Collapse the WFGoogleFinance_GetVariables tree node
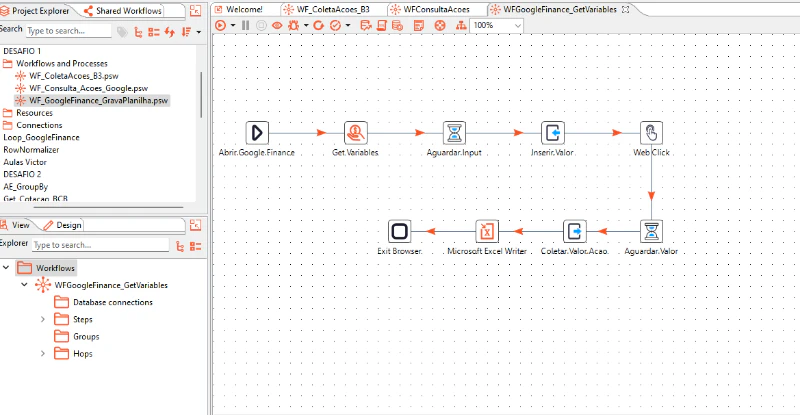The image size is (800, 415). click(x=24, y=285)
